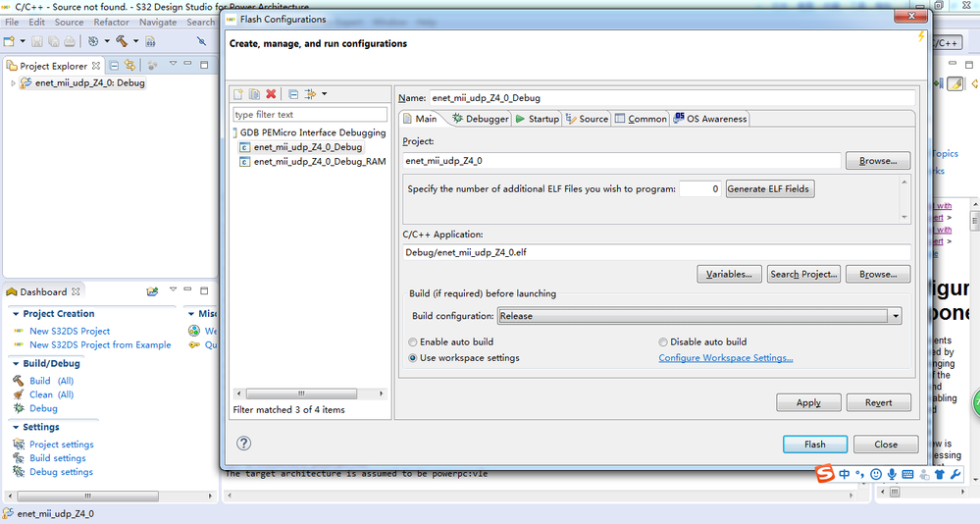980x524 pixels.
Task: Open the Refactor menu
Action: [x=111, y=22]
